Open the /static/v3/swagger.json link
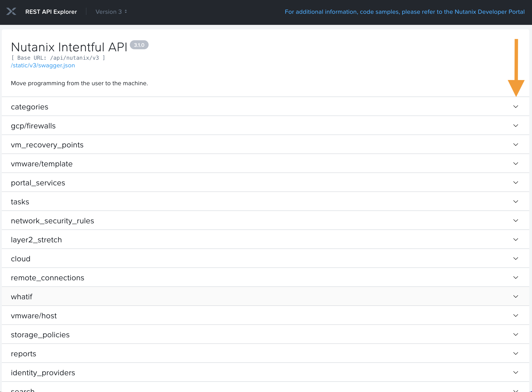Screen dimensions: 532x392 [43, 66]
